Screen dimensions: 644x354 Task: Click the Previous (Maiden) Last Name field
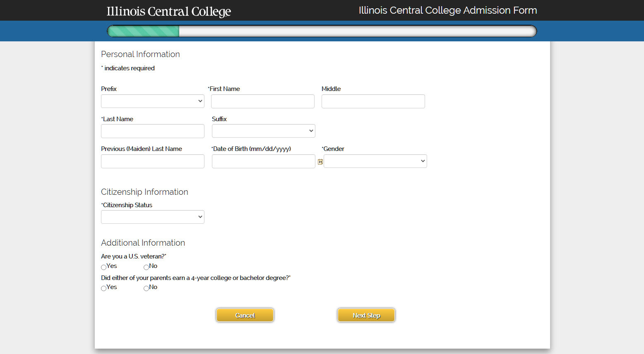(x=153, y=161)
